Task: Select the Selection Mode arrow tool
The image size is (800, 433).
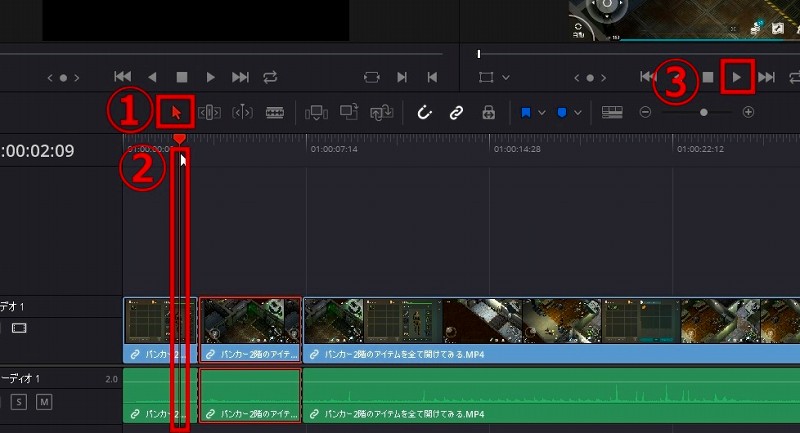Action: coord(177,112)
